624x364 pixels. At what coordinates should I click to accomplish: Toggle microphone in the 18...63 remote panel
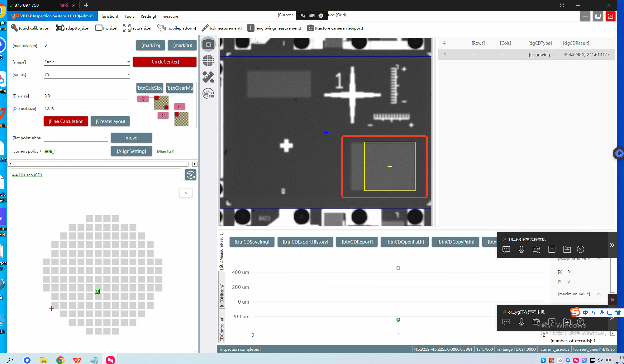pyautogui.click(x=521, y=249)
